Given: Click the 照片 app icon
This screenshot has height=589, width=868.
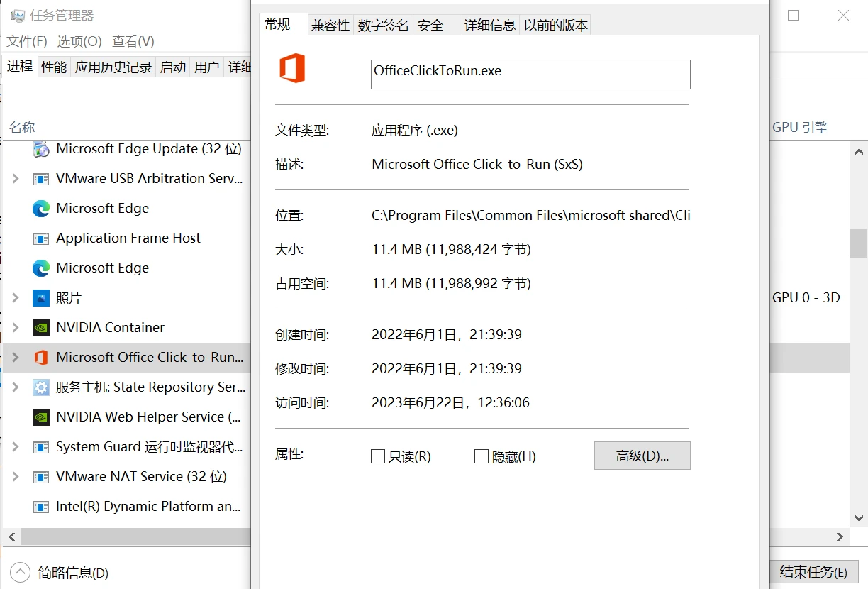Looking at the screenshot, I should (41, 298).
